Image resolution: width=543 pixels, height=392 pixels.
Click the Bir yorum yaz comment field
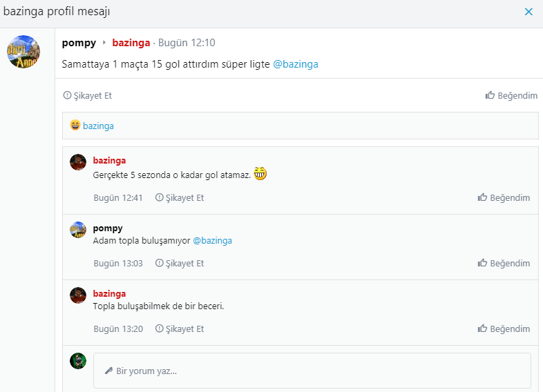312,371
